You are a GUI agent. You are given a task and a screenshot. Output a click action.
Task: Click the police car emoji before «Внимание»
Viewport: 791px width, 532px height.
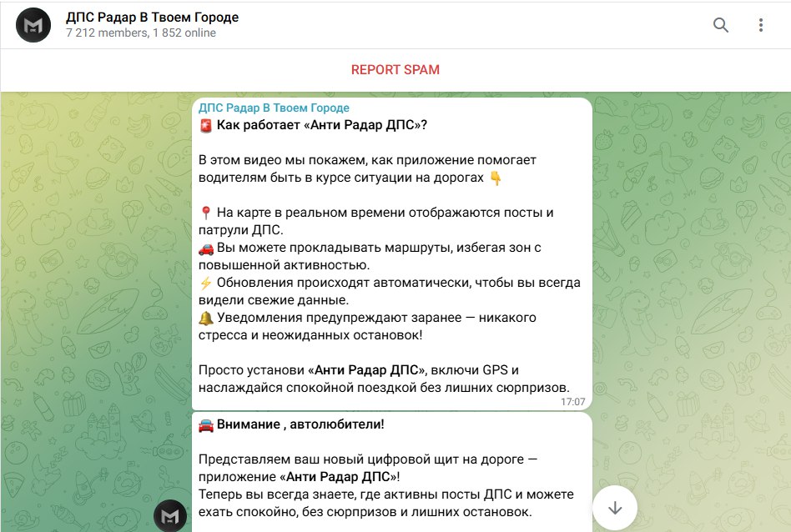(x=206, y=424)
